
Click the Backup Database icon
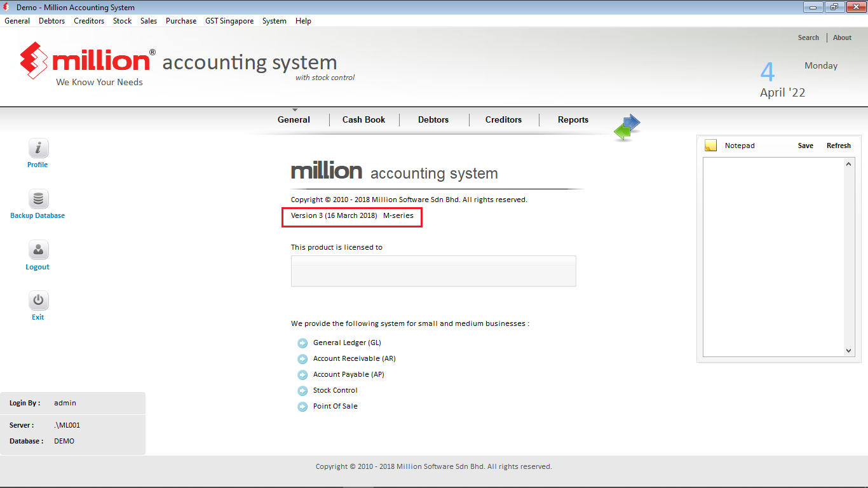[38, 199]
